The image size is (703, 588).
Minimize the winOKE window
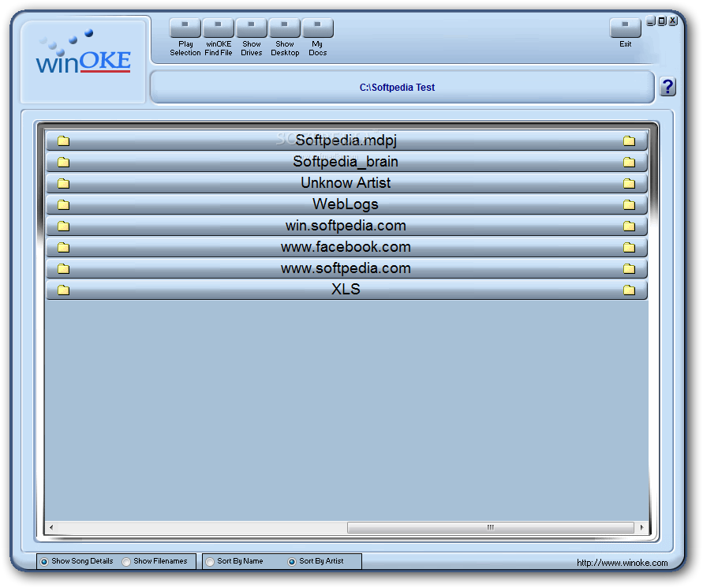[x=651, y=21]
